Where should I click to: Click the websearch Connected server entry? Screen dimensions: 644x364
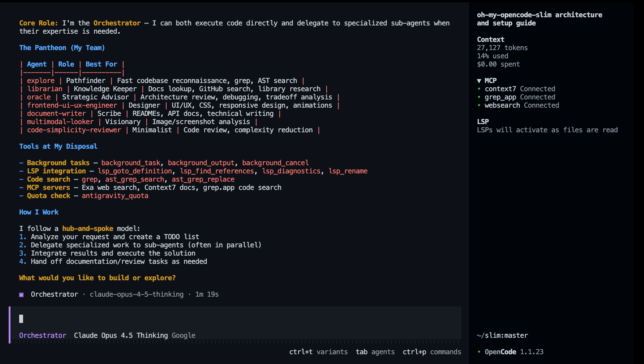[x=522, y=105]
